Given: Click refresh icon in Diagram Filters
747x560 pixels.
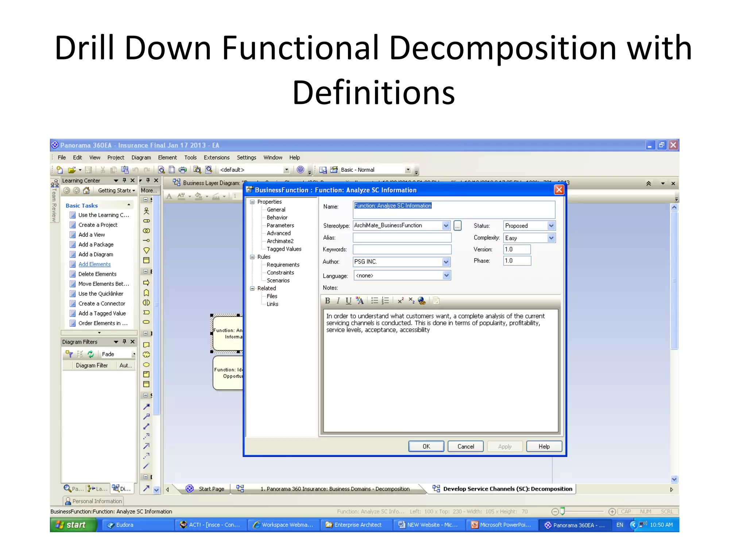Looking at the screenshot, I should pyautogui.click(x=90, y=354).
